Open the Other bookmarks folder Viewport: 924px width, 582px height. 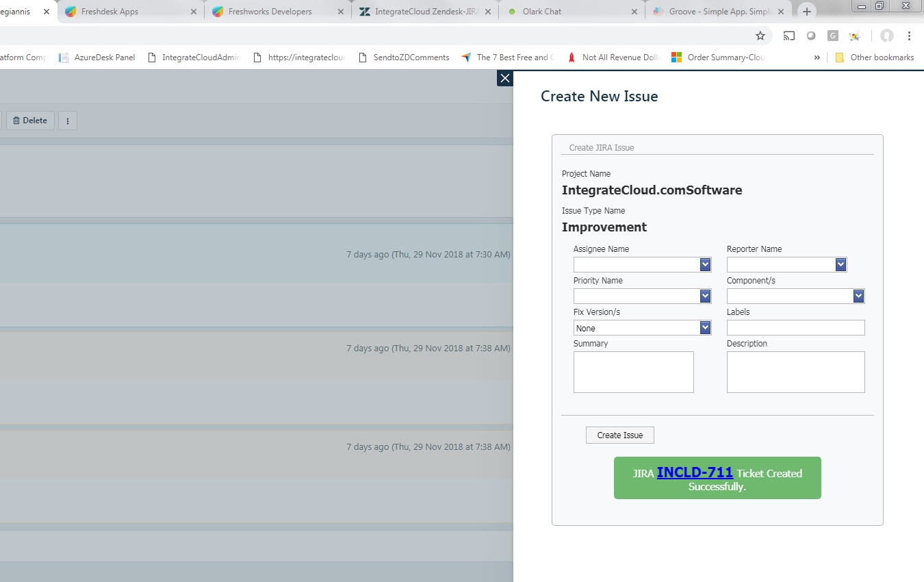[x=875, y=58]
